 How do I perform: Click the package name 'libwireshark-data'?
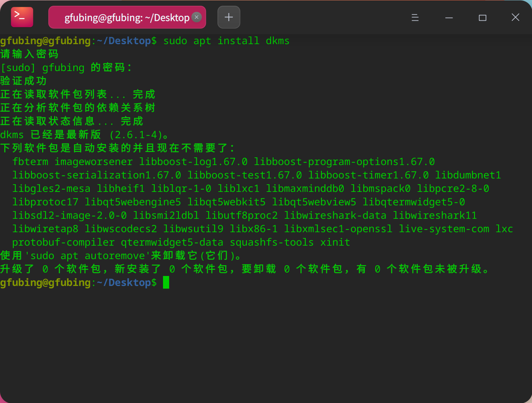pos(335,215)
